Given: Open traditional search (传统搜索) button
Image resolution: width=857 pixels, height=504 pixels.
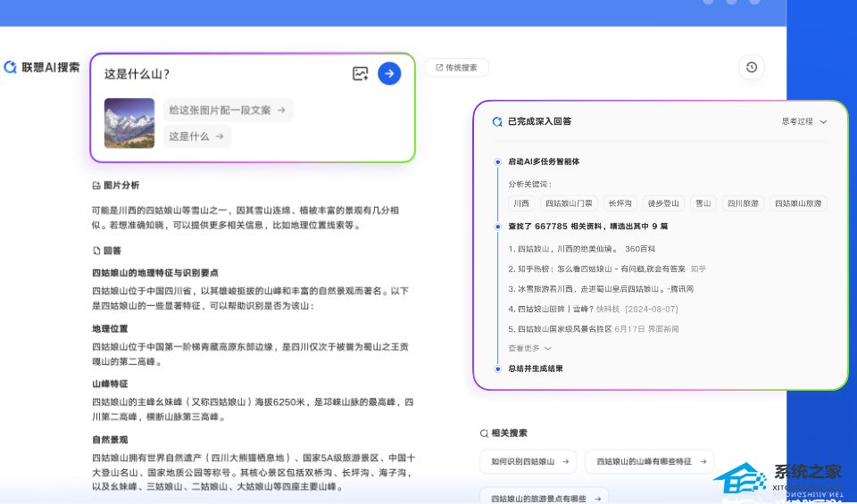Looking at the screenshot, I should (x=456, y=68).
